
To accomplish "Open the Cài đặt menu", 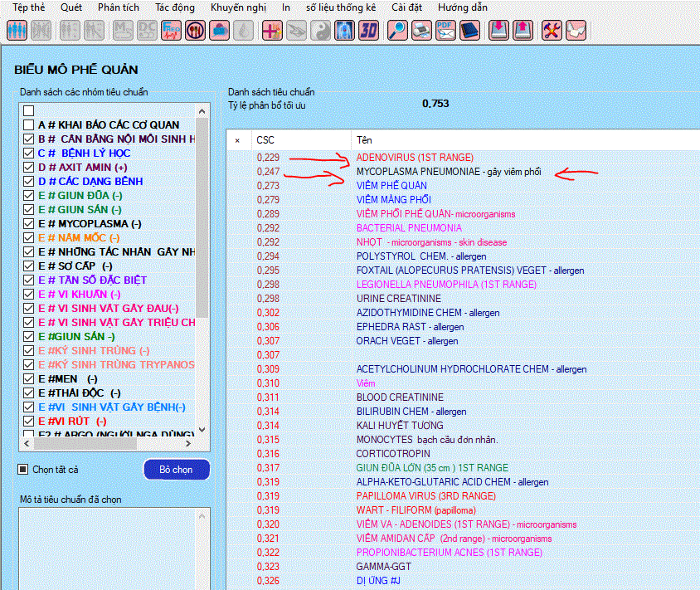I will [406, 7].
